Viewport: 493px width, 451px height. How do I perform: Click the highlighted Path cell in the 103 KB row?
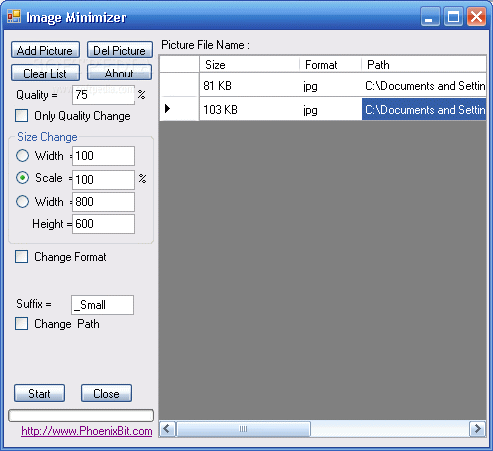pyautogui.click(x=424, y=109)
